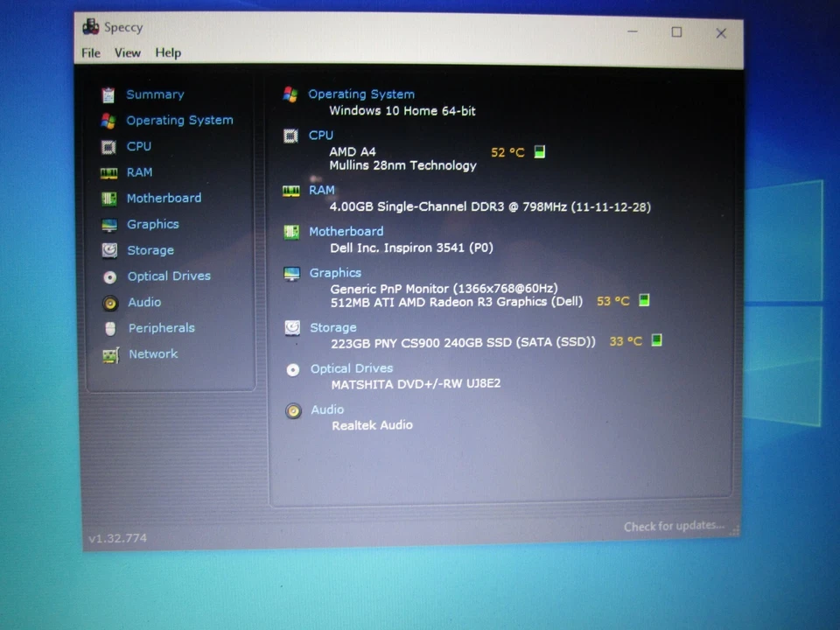
Task: Open the Network section in sidebar
Action: coord(153,354)
